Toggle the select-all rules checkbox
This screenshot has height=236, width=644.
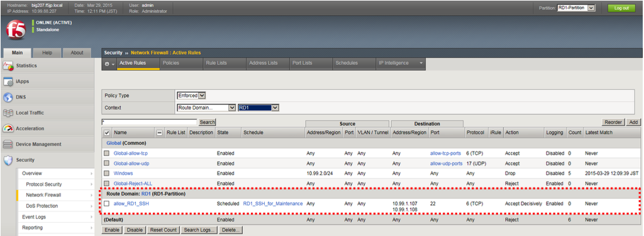pos(107,133)
